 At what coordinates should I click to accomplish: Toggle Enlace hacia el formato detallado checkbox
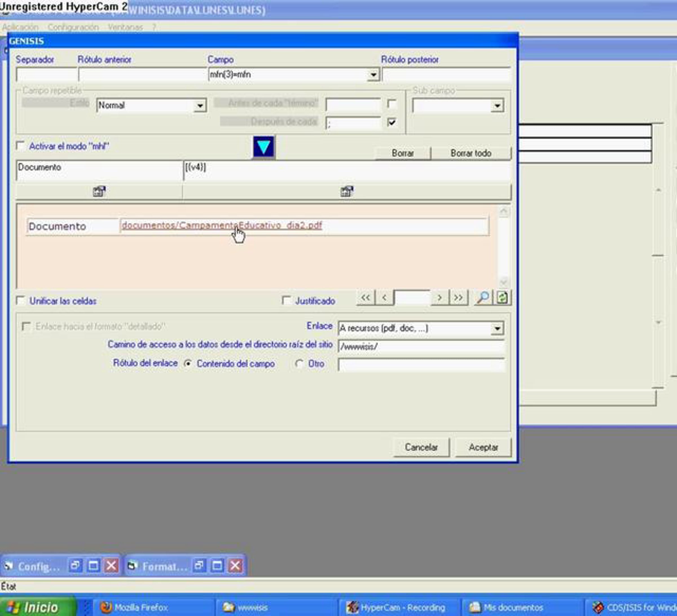coord(26,326)
